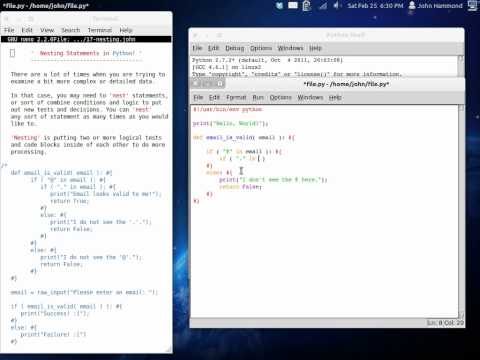Click the Python 2.7.2+ version line in shell
This screenshot has height=360, width=480.
267,60
